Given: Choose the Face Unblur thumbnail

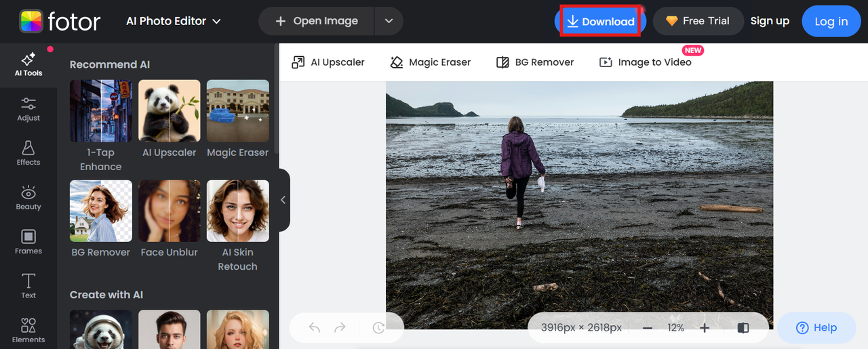Looking at the screenshot, I should click(x=170, y=211).
